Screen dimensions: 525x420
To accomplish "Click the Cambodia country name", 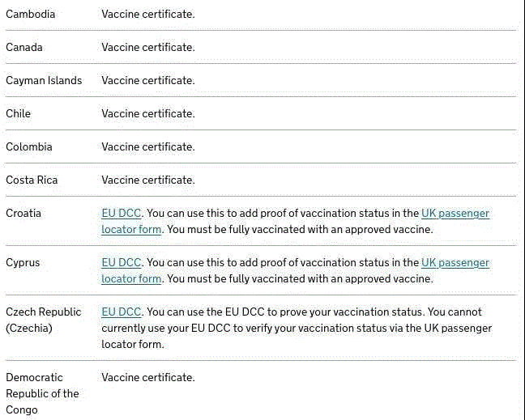I will (x=31, y=15).
